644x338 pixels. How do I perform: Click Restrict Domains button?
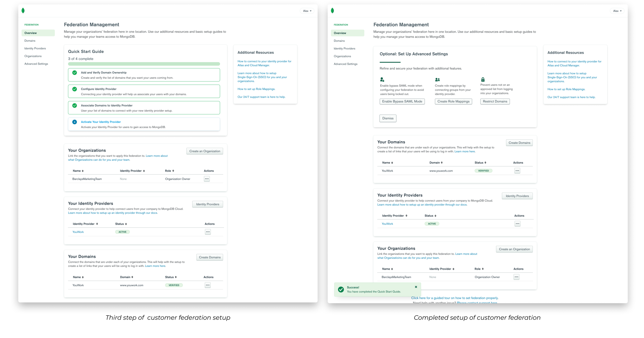495,102
